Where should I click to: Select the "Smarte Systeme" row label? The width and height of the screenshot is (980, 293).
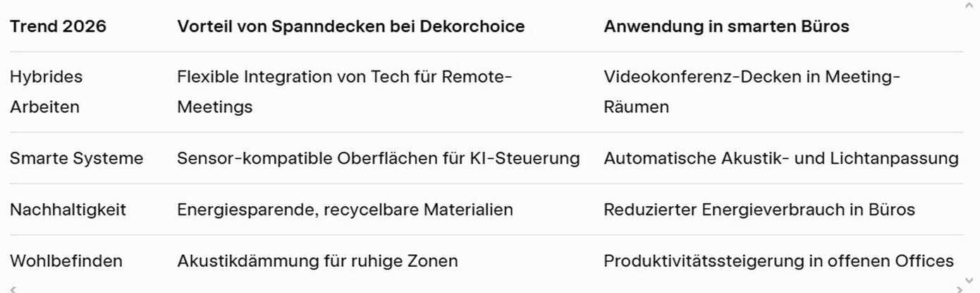76,158
